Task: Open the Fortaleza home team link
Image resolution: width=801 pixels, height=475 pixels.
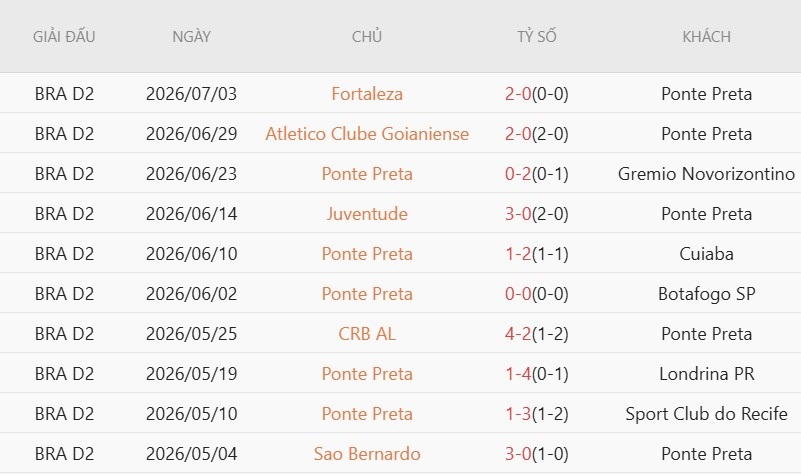Action: coord(367,94)
